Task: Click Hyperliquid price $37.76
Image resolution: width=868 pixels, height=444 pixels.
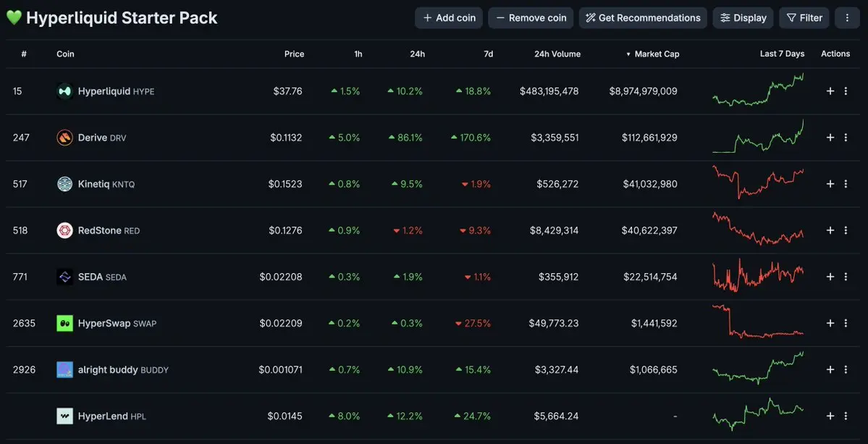Action: [288, 91]
